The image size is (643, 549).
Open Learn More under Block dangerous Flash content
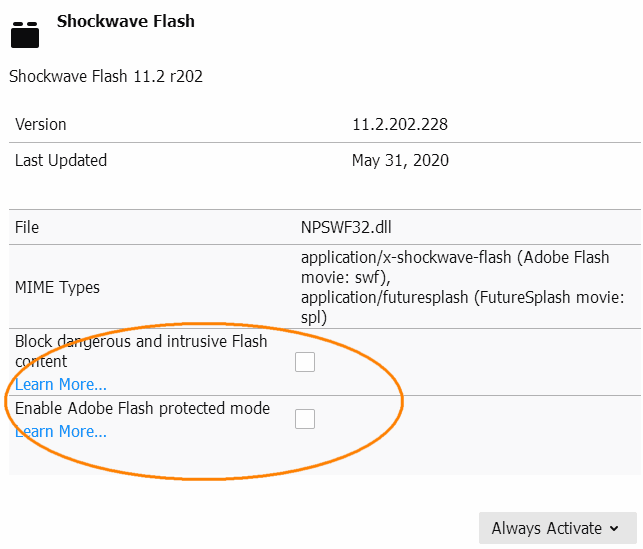[x=61, y=385]
